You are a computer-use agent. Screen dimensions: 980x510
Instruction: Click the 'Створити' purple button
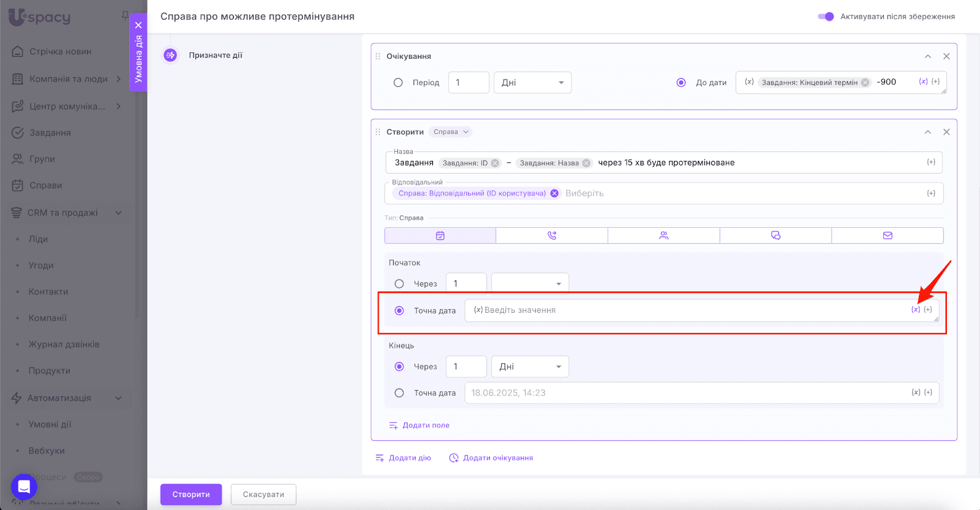pos(191,495)
